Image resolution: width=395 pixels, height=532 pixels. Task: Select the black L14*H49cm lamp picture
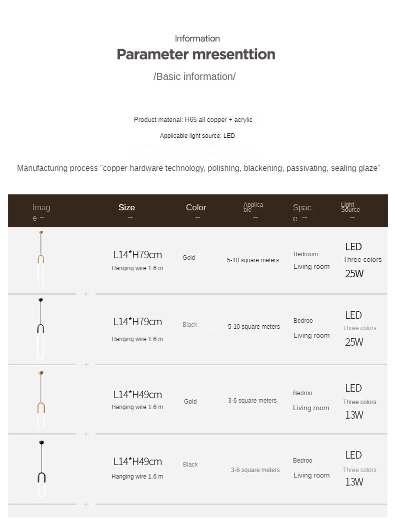click(41, 469)
